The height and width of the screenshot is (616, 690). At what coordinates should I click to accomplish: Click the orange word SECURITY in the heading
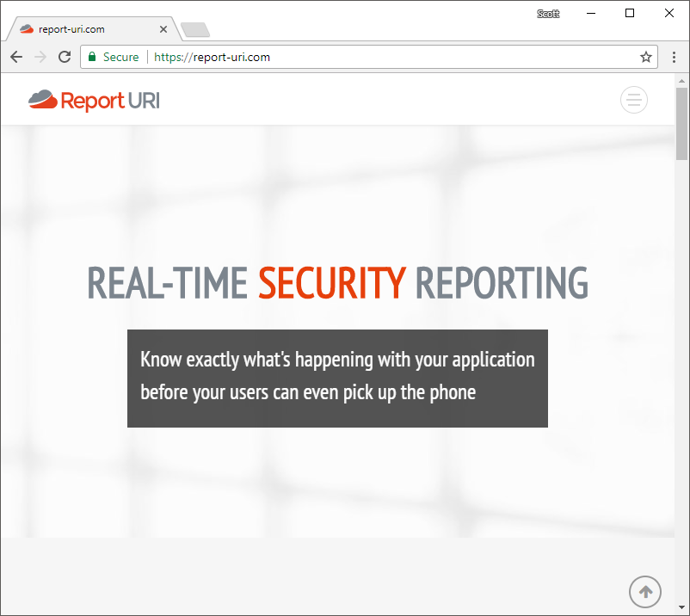pyautogui.click(x=332, y=283)
